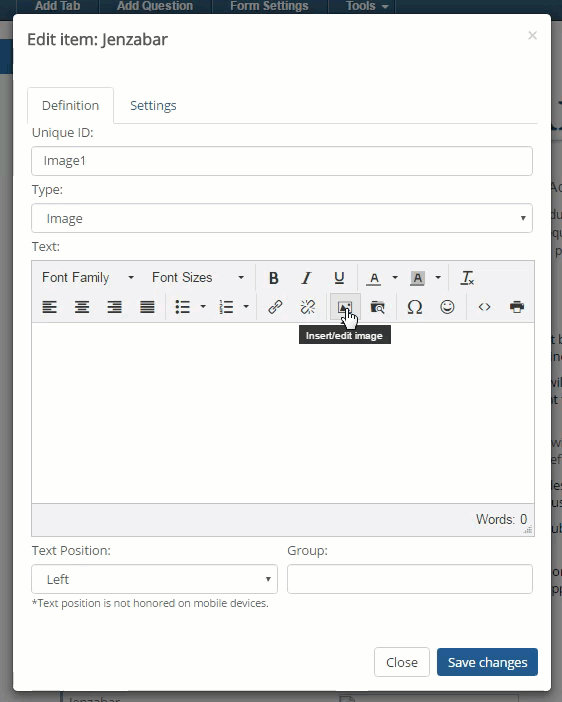The height and width of the screenshot is (702, 562).
Task: Clear formatting with the Tx icon
Action: tap(467, 278)
